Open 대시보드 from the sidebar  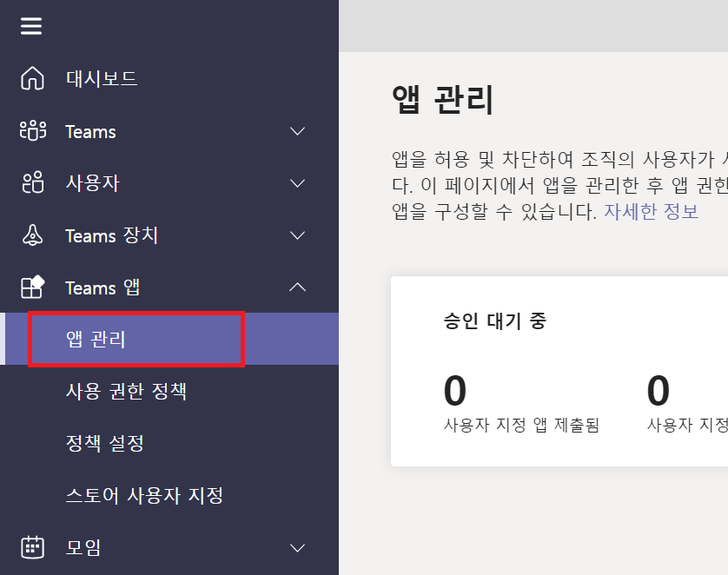pos(102,79)
